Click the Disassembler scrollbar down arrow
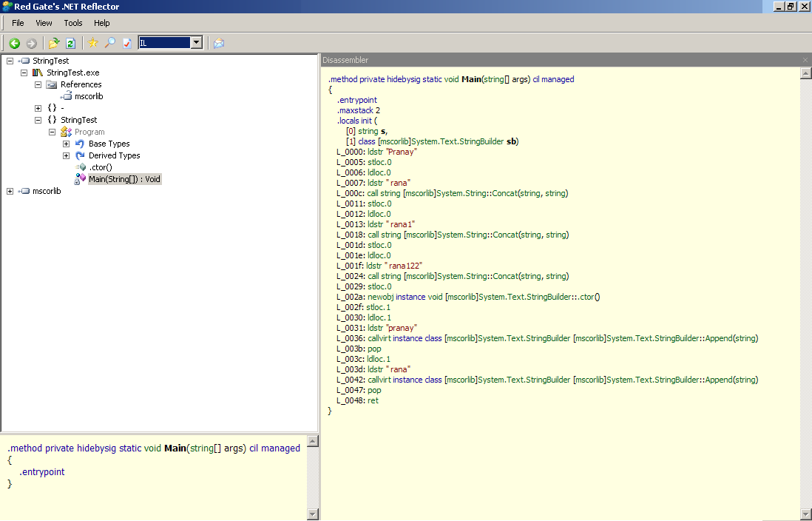Viewport: 812px width, 521px height. click(x=806, y=515)
